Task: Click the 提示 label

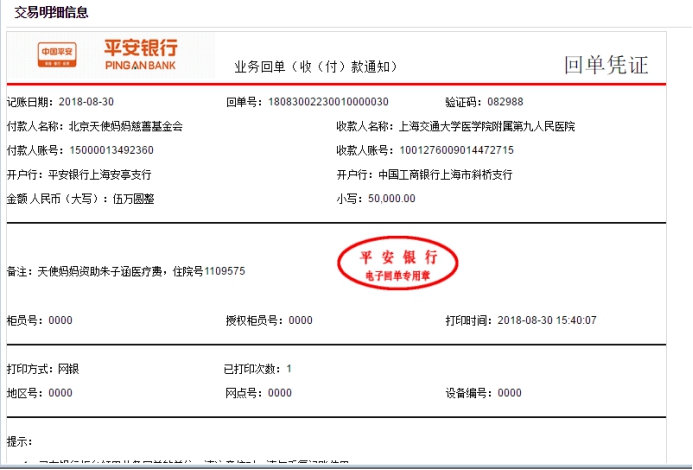Action: [19, 441]
